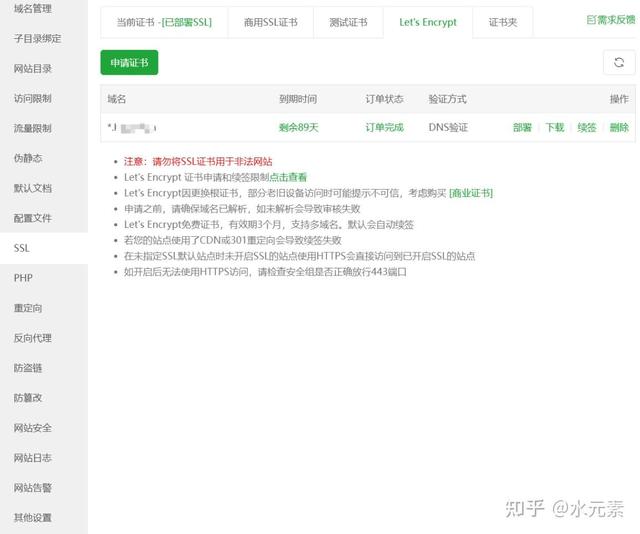The width and height of the screenshot is (640, 534).
Task: Switch to 商用SSL证书 tab
Action: 271,22
